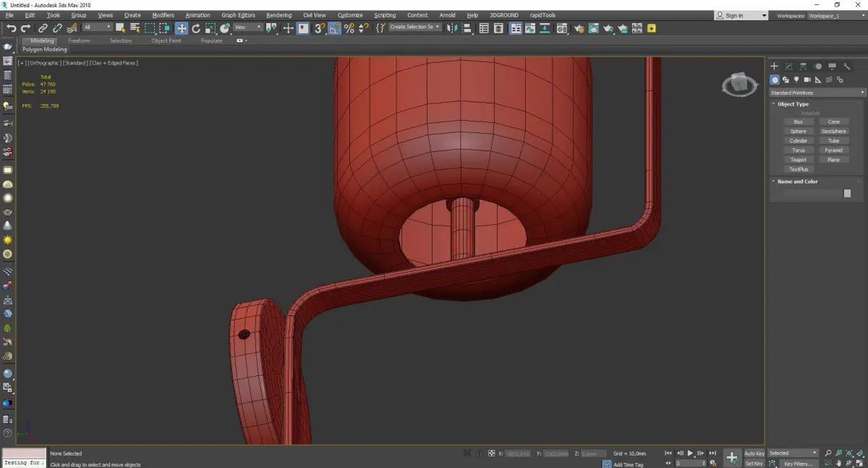The width and height of the screenshot is (868, 468).
Task: Switch to the Freeform ribbon tab
Action: (x=79, y=41)
